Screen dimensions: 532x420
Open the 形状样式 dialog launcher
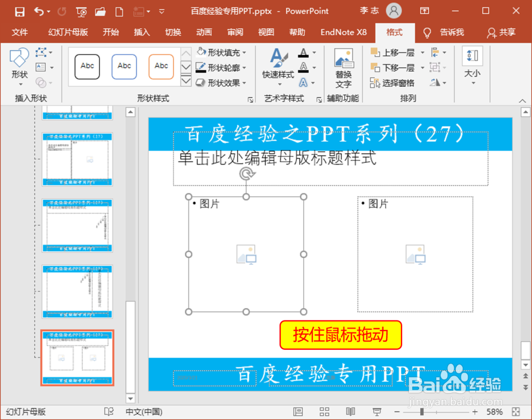[x=251, y=100]
